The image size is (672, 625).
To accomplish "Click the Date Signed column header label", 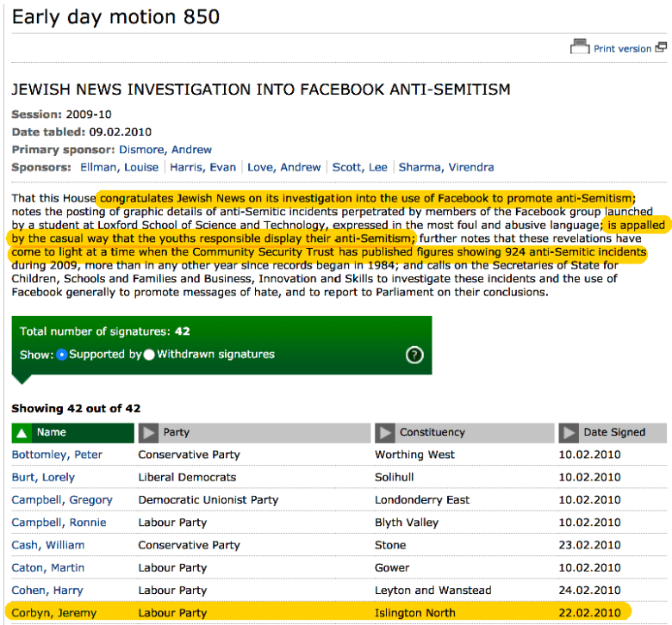I will tap(614, 432).
